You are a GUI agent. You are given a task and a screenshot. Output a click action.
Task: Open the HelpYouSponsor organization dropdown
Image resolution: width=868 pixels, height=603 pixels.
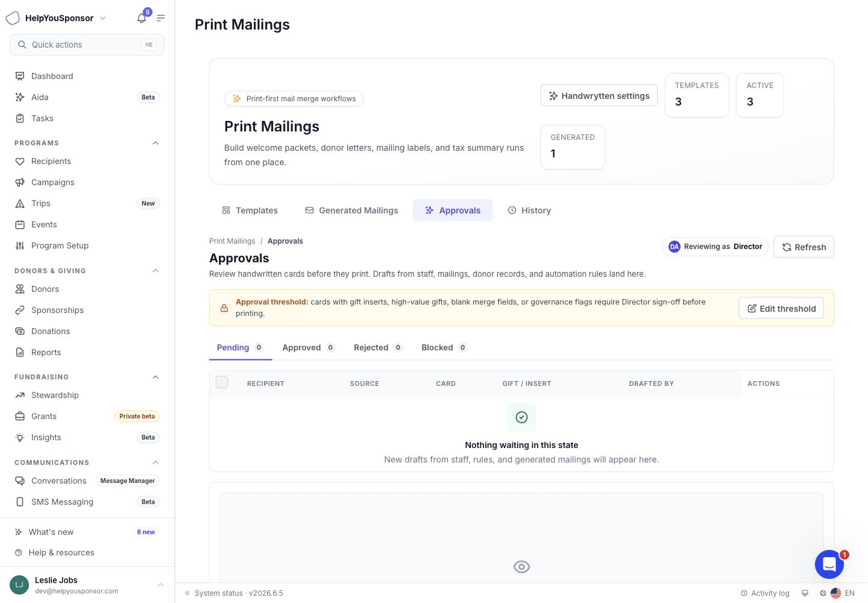[56, 18]
